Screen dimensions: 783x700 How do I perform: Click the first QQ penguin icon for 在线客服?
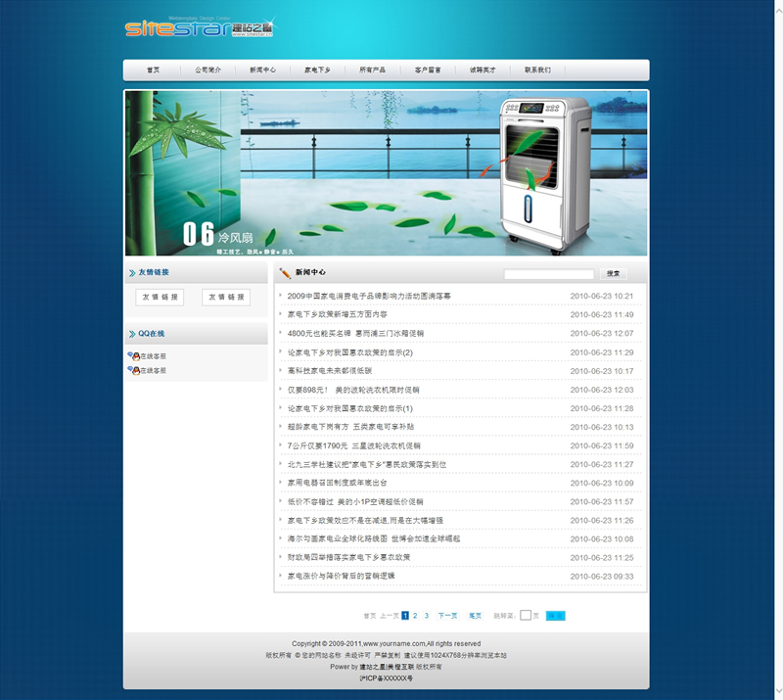click(x=134, y=356)
